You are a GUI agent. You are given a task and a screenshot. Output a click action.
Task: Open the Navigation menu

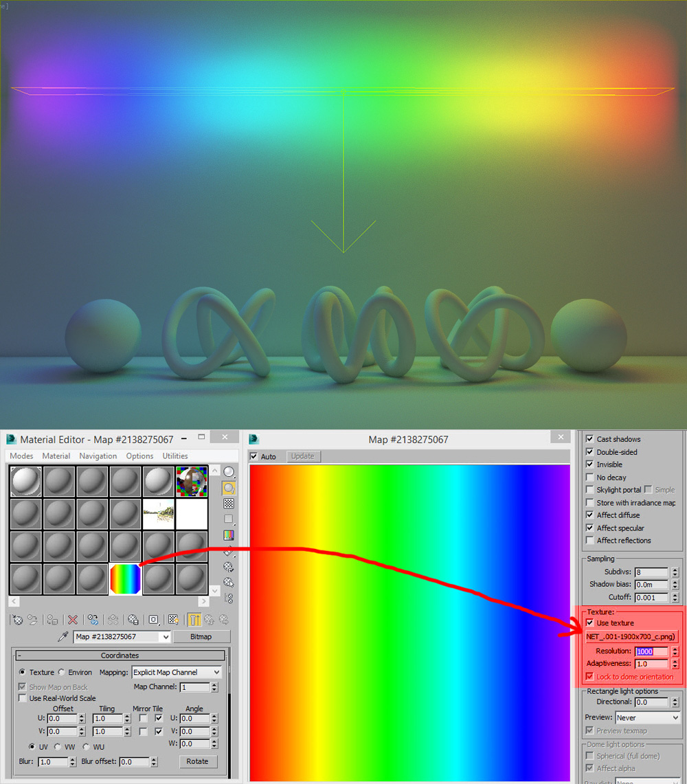click(x=98, y=456)
